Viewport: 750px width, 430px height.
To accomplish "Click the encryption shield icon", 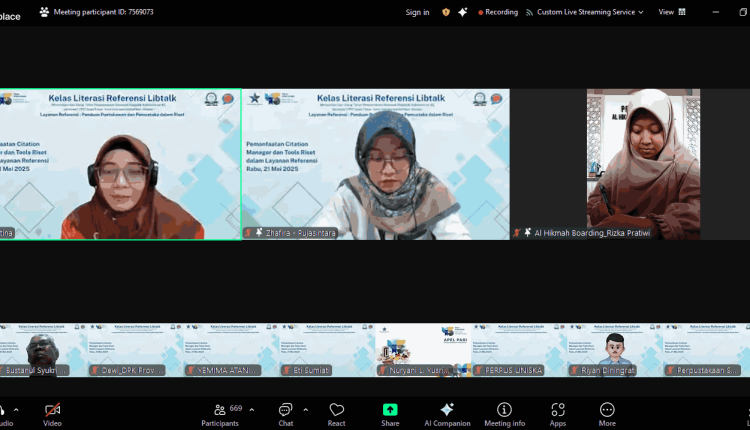I will [446, 12].
